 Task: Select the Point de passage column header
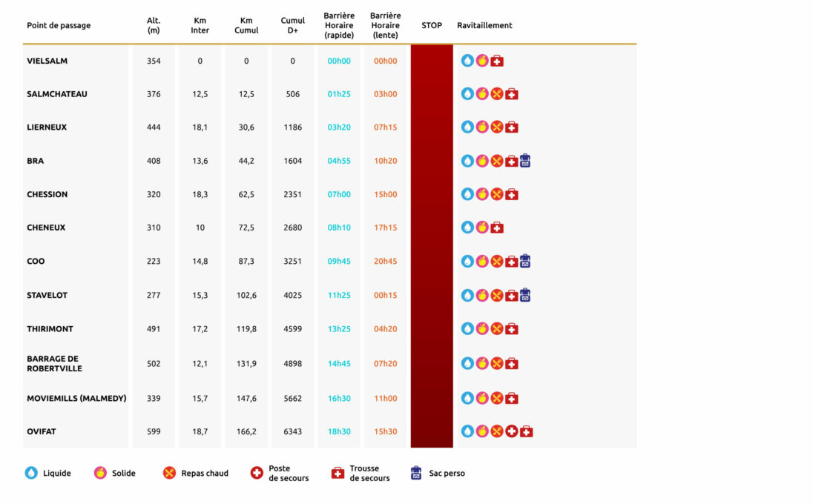point(59,25)
